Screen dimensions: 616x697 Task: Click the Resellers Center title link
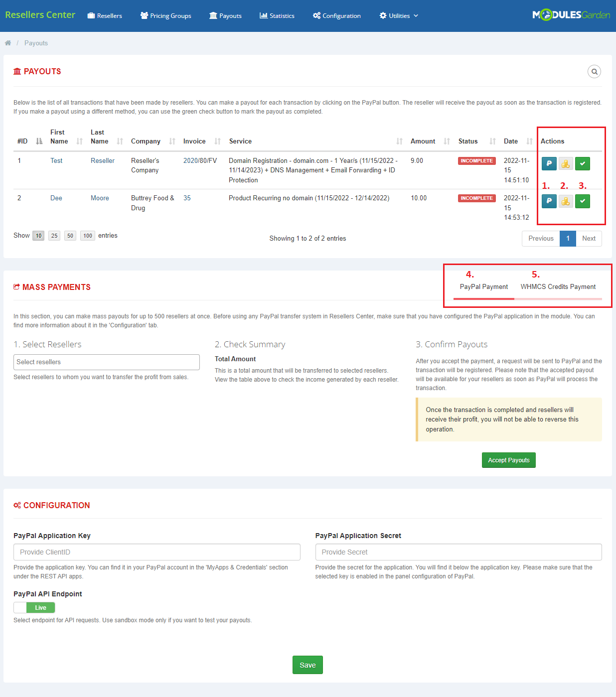click(40, 15)
